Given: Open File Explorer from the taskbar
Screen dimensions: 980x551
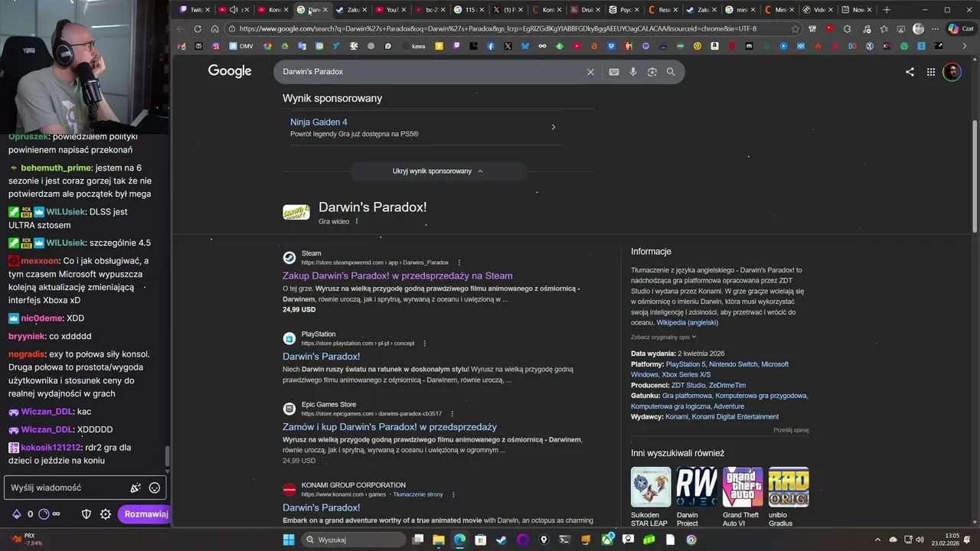Looking at the screenshot, I should tap(439, 540).
